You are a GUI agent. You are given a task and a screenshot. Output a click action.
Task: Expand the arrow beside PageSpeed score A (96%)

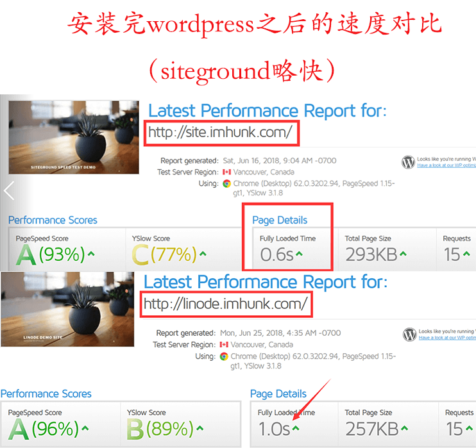point(85,428)
